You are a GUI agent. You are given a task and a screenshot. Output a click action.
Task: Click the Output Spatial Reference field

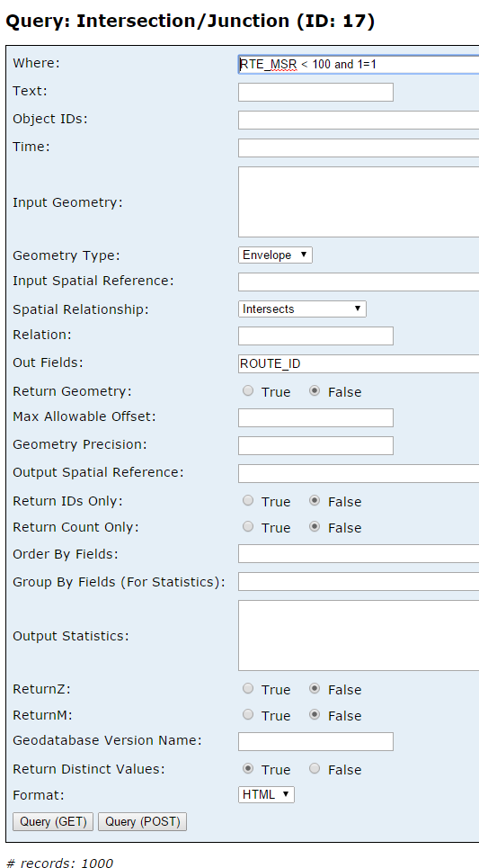click(359, 474)
